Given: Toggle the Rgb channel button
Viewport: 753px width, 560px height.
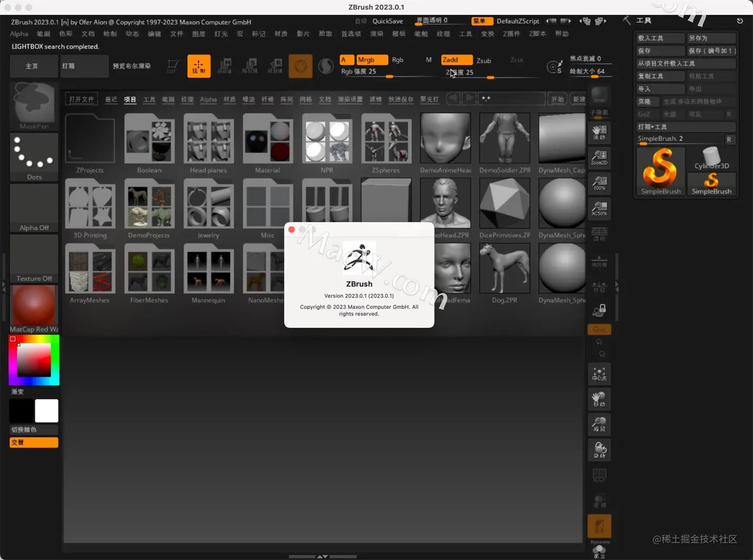Looking at the screenshot, I should coord(397,60).
